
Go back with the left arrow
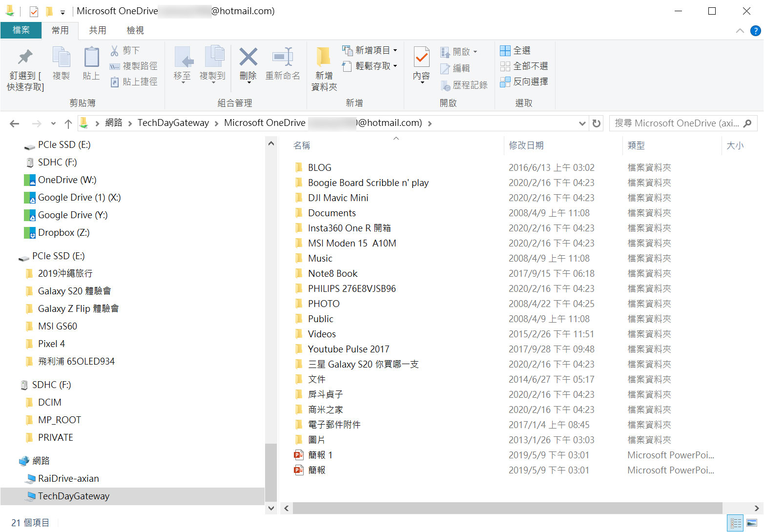[x=15, y=123]
